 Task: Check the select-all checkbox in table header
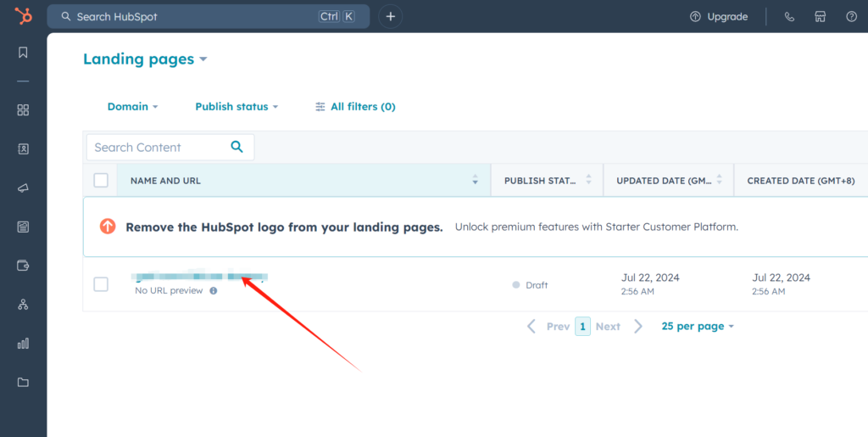click(101, 180)
